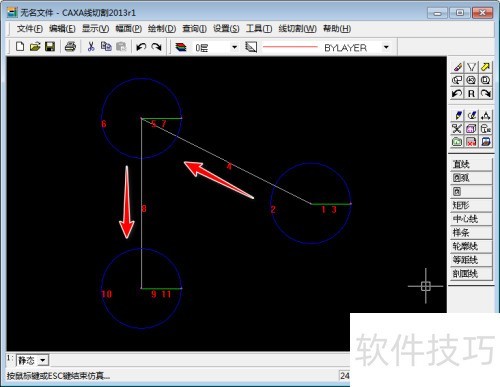Click the inverted triangle icon in right panel
Screen dimensions: 500x387
click(471, 67)
